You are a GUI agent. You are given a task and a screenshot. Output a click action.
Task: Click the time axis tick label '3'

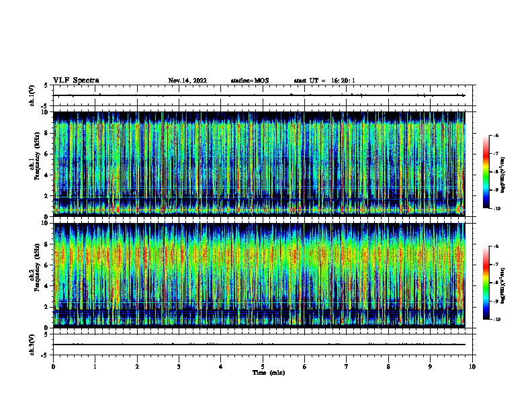pyautogui.click(x=179, y=367)
